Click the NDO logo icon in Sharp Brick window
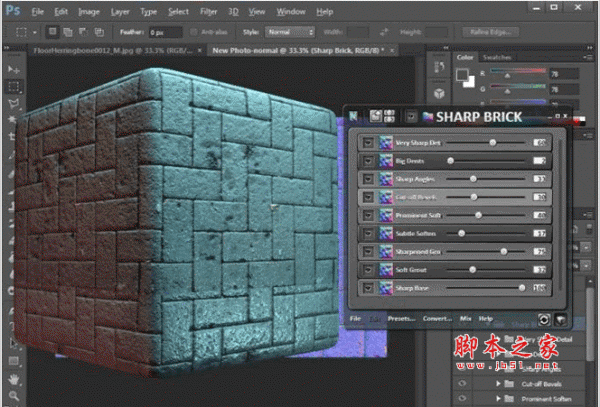This screenshot has width=600, height=407. pyautogui.click(x=354, y=116)
